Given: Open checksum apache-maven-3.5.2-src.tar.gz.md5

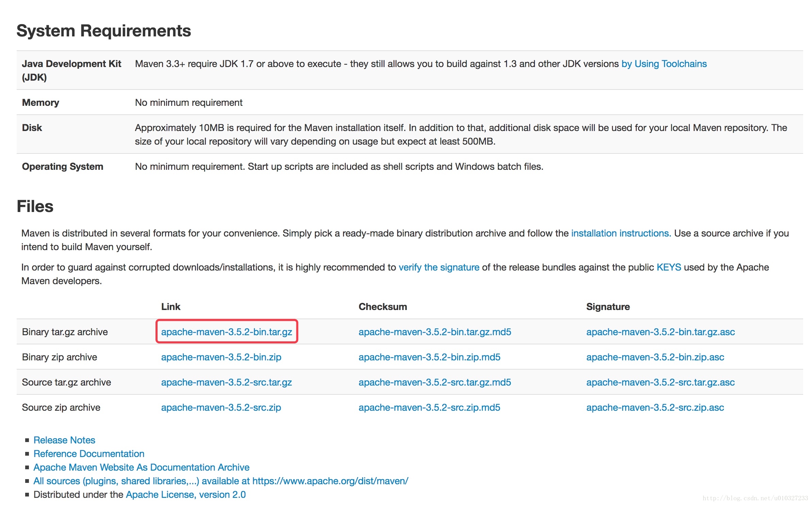Looking at the screenshot, I should click(435, 382).
